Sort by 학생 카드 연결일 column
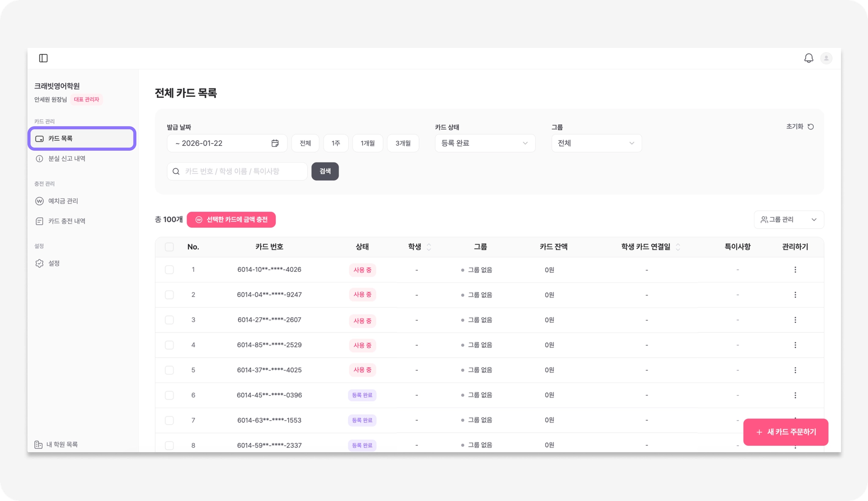 tap(678, 247)
